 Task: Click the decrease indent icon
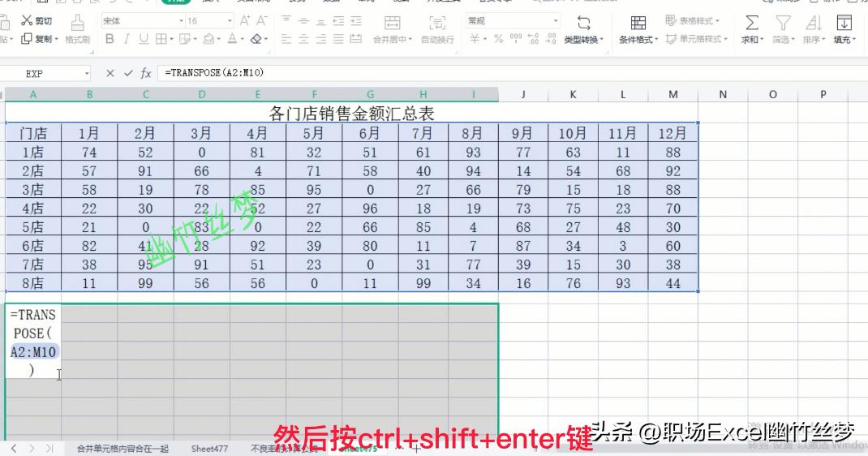click(339, 21)
